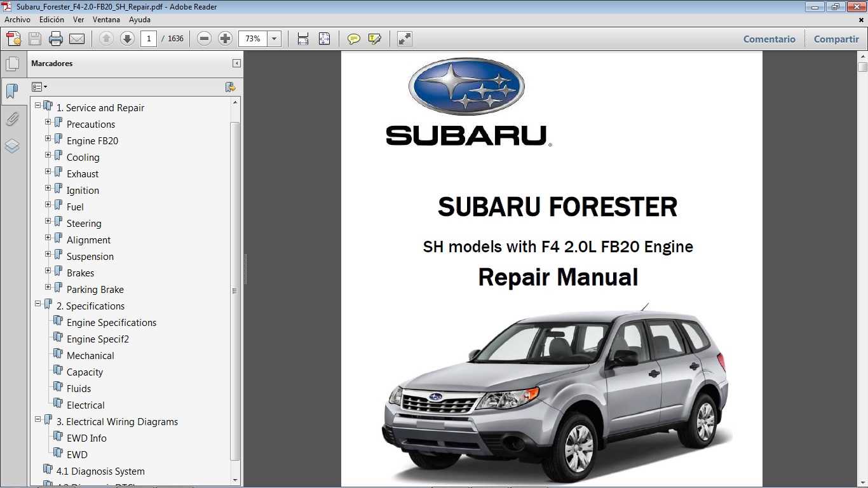Click bookmarks panel scroll down arrow
The image size is (868, 488).
[235, 480]
